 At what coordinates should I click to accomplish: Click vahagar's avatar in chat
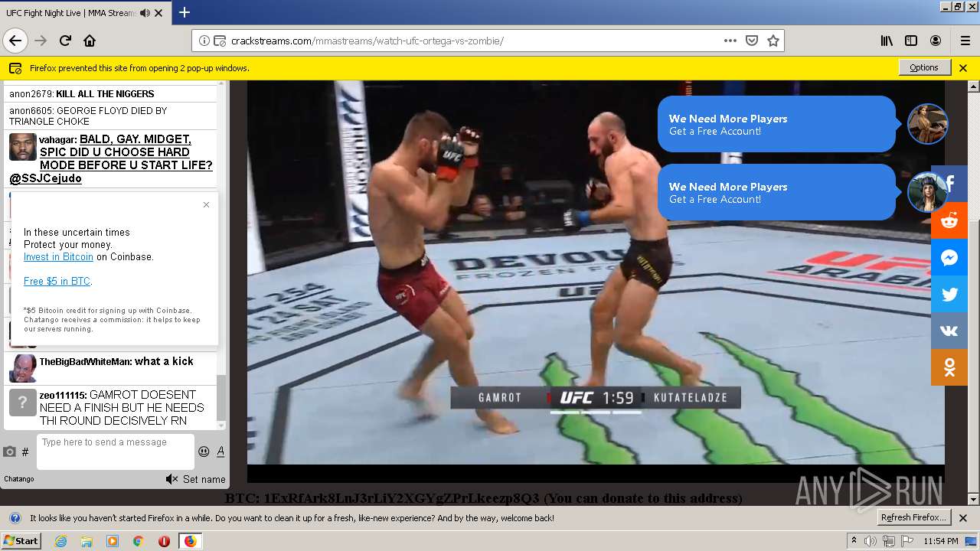(23, 147)
